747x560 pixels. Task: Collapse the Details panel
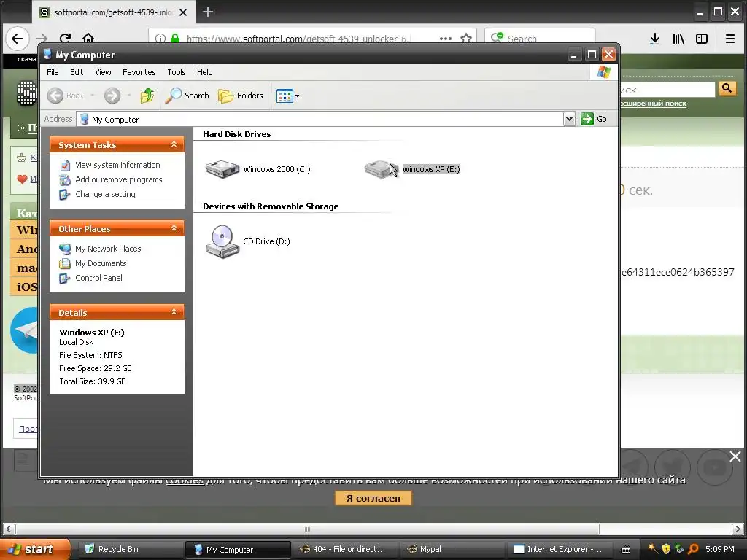pos(174,312)
